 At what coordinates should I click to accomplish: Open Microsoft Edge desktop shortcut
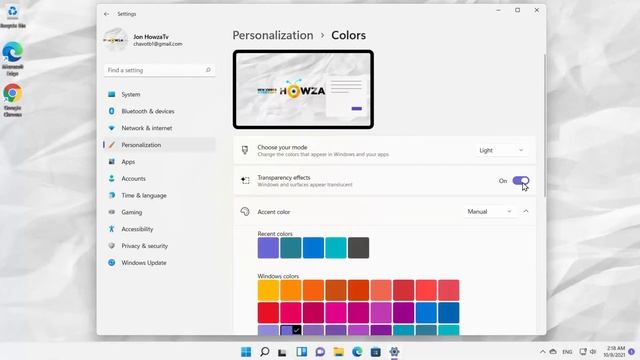pyautogui.click(x=13, y=58)
